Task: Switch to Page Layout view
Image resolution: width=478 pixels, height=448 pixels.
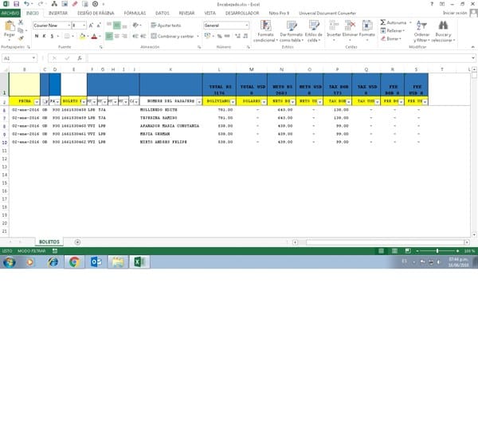Action: [x=394, y=250]
